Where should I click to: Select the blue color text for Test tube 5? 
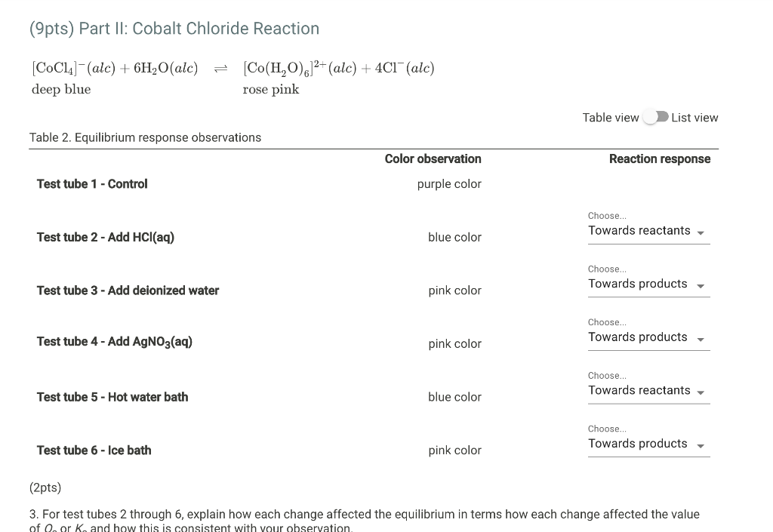tap(454, 397)
